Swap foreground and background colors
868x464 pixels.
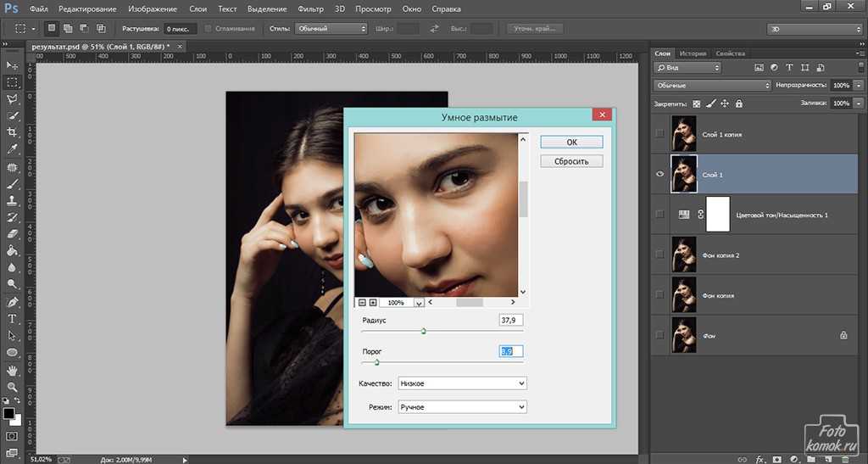(18, 401)
